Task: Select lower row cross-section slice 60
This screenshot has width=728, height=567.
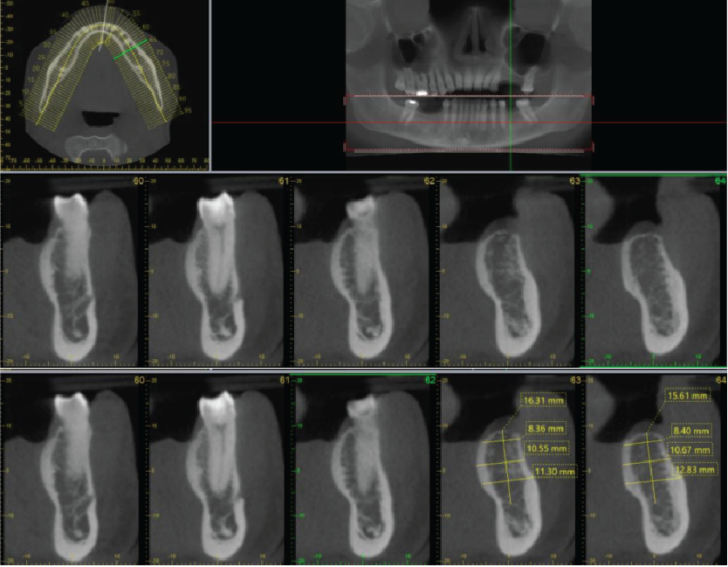Action: 73,468
